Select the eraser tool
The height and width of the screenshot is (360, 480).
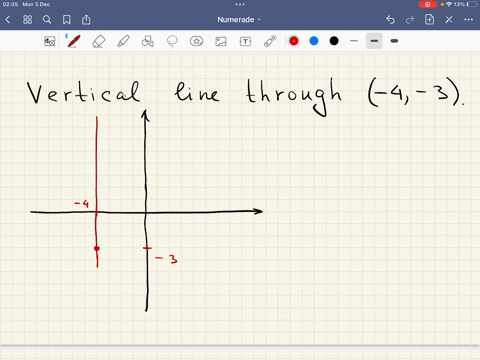tap(98, 41)
